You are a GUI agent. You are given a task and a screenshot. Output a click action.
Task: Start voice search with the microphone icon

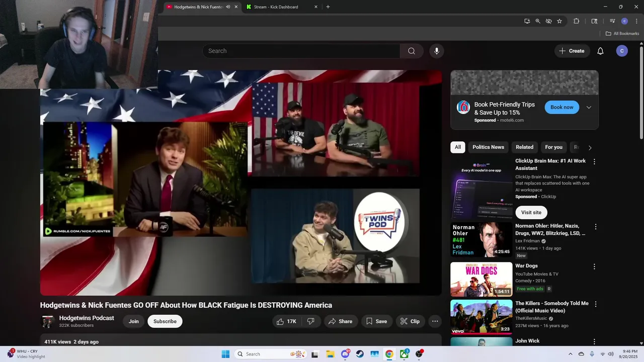coord(437,51)
